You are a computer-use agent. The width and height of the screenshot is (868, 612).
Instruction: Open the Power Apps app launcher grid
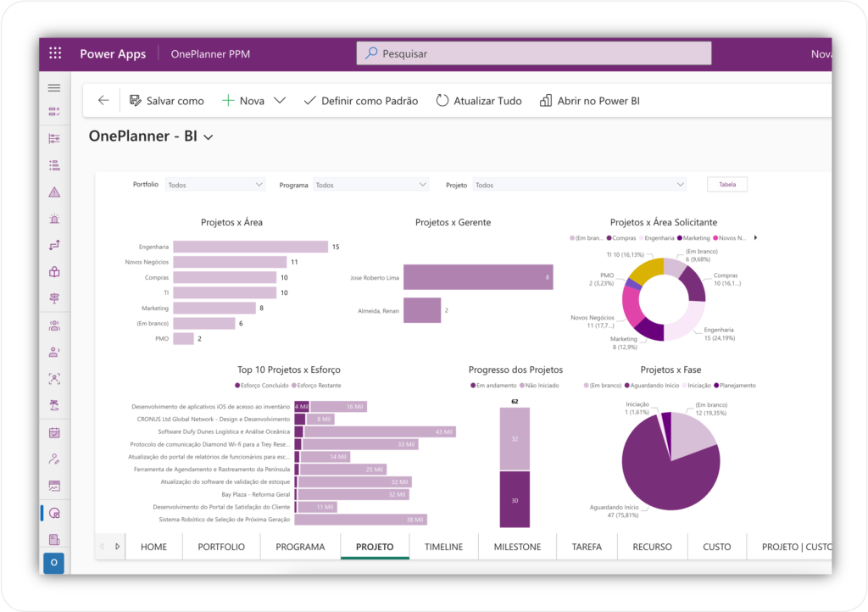pos(55,53)
